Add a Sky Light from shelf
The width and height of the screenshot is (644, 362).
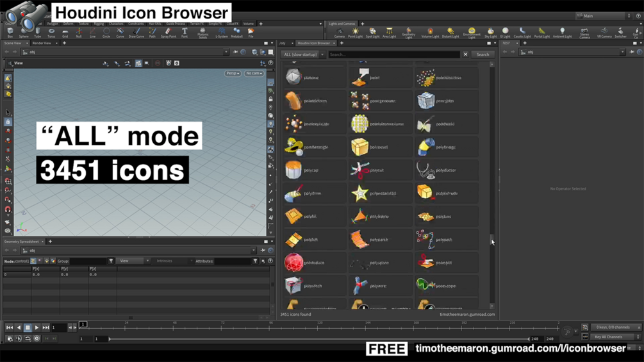pyautogui.click(x=490, y=33)
